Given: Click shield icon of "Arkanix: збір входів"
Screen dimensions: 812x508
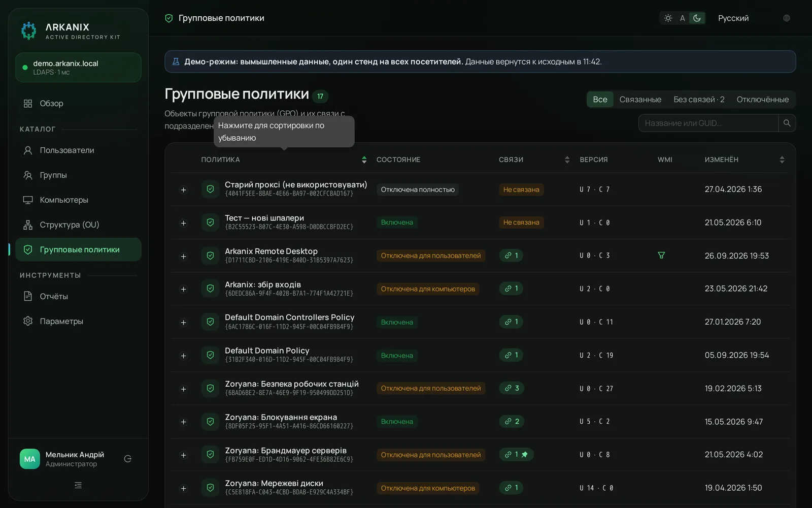Looking at the screenshot, I should [x=210, y=289].
